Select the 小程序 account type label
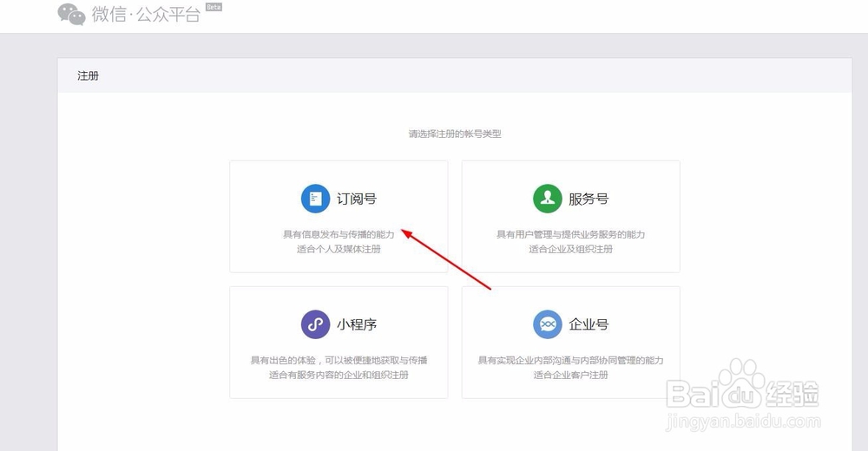Screen dimensions: 868x451 (x=357, y=324)
